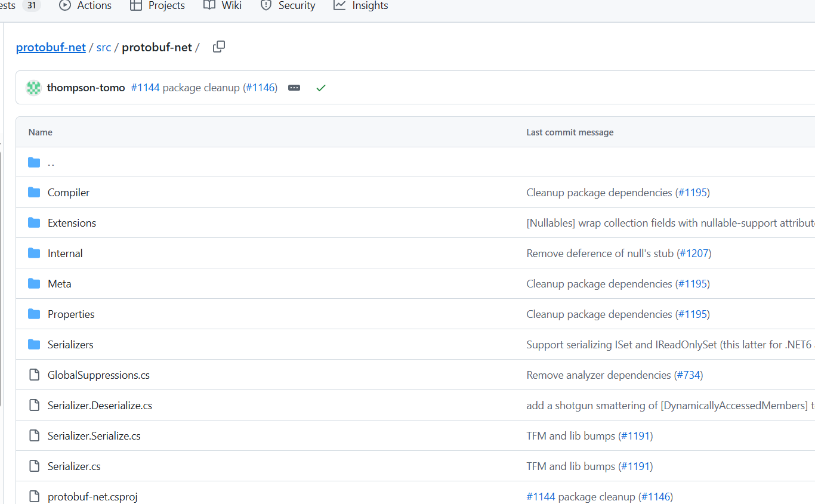Open #1191 link in Serializer.Serialize.cs row
This screenshot has height=504, width=815.
(x=635, y=436)
